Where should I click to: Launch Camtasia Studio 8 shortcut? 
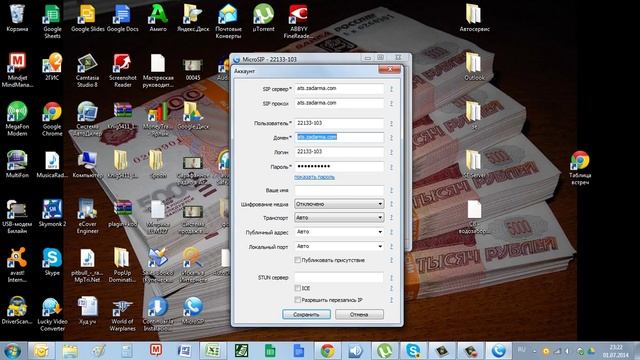pyautogui.click(x=87, y=70)
